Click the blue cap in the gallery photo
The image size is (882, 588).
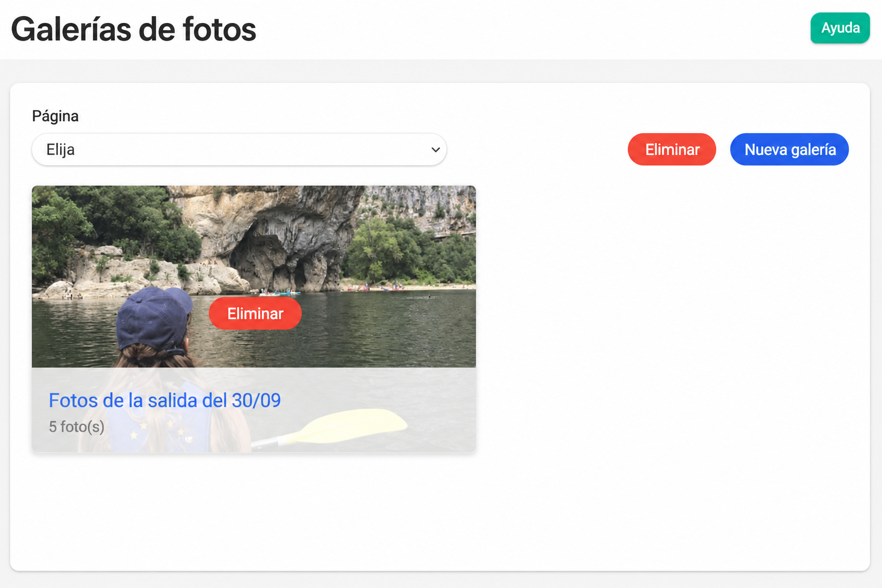[x=154, y=318]
